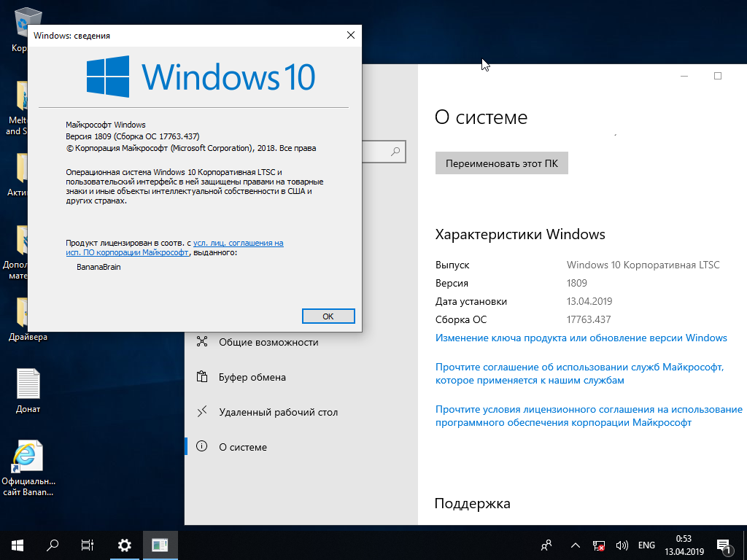
Task: Open the Action Center notifications icon
Action: [724, 545]
